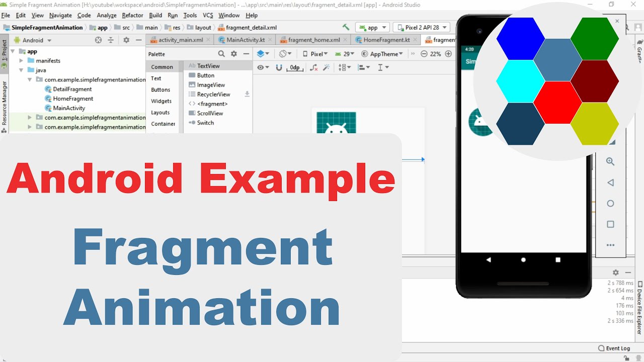The width and height of the screenshot is (644, 362).
Task: Click the emulator toolbar Back triangle
Action: point(610,183)
